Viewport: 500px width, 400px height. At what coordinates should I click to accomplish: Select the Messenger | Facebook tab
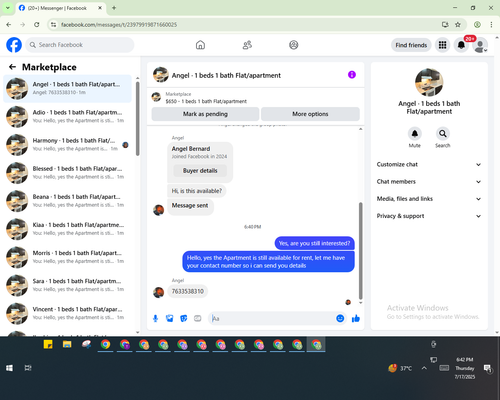pos(60,8)
